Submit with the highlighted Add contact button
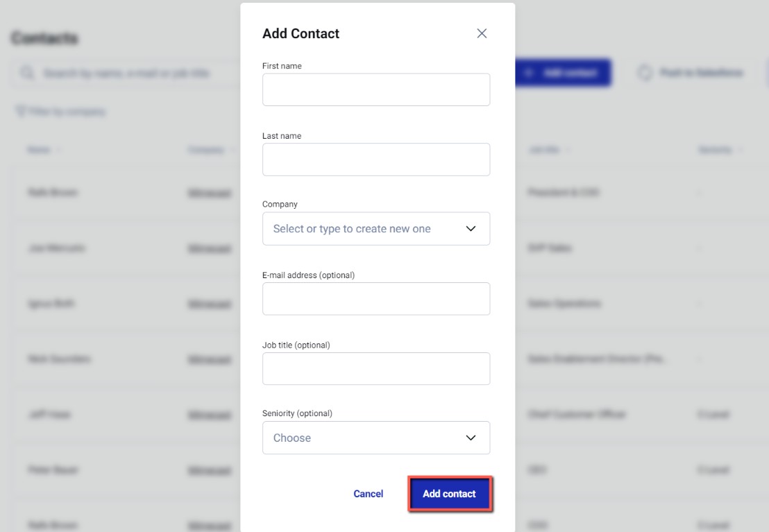This screenshot has width=769, height=532. tap(450, 493)
